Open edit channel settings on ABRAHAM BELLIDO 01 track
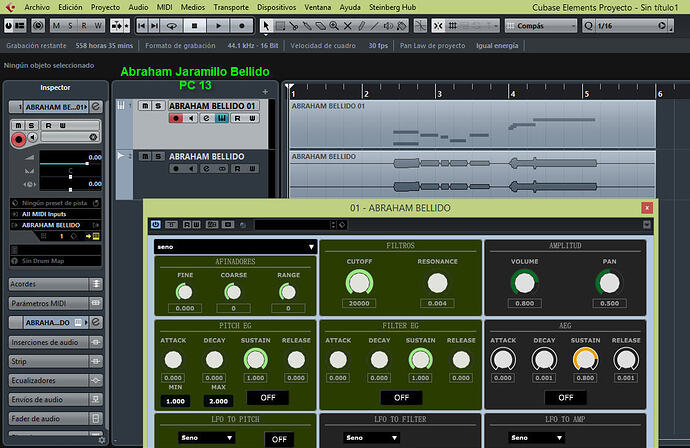 point(206,118)
